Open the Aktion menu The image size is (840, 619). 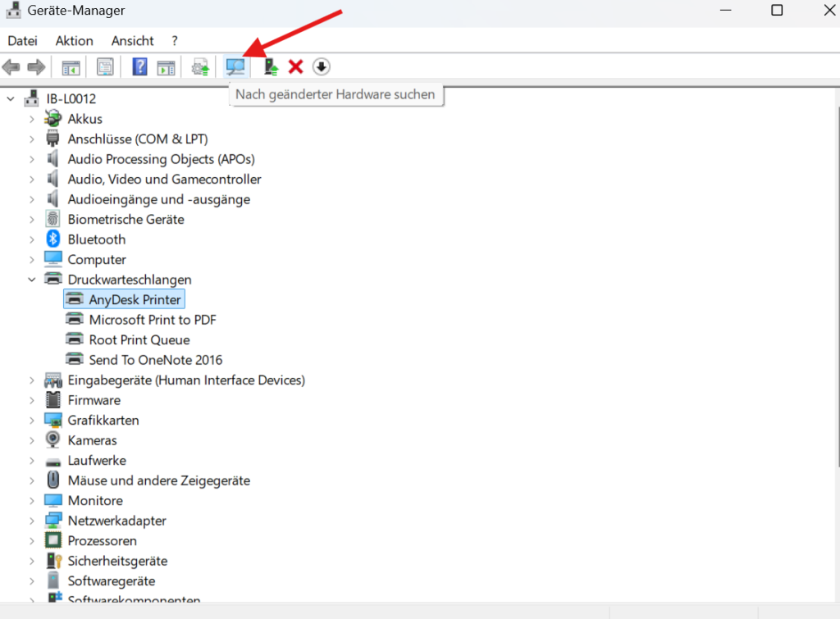pyautogui.click(x=74, y=41)
